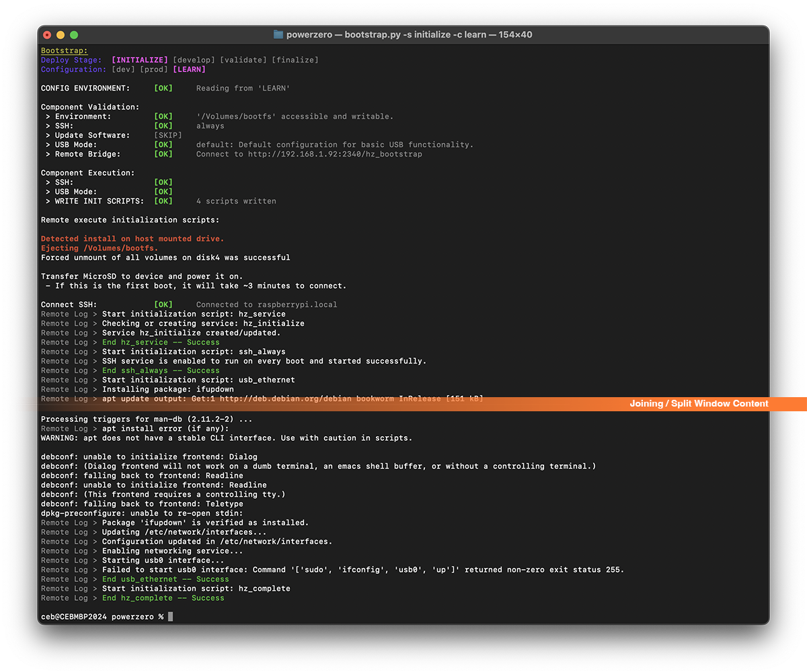Minimize the terminal window with the yellow button
Viewport: 807px width, 672px height.
(x=61, y=34)
